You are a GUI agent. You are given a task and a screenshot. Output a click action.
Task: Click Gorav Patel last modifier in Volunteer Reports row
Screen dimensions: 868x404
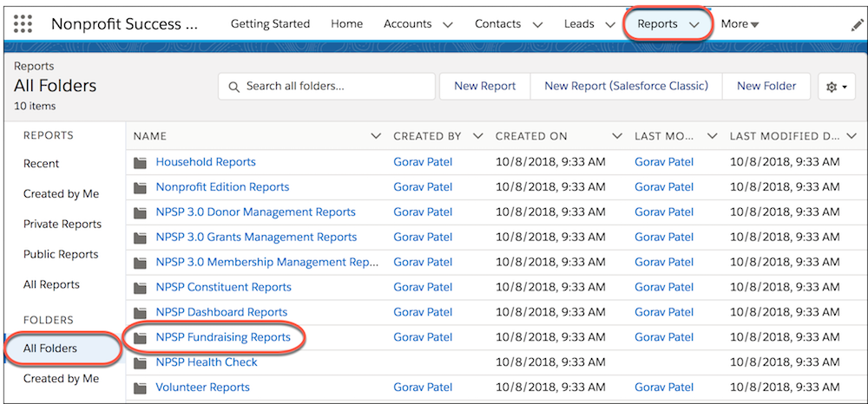[664, 388]
